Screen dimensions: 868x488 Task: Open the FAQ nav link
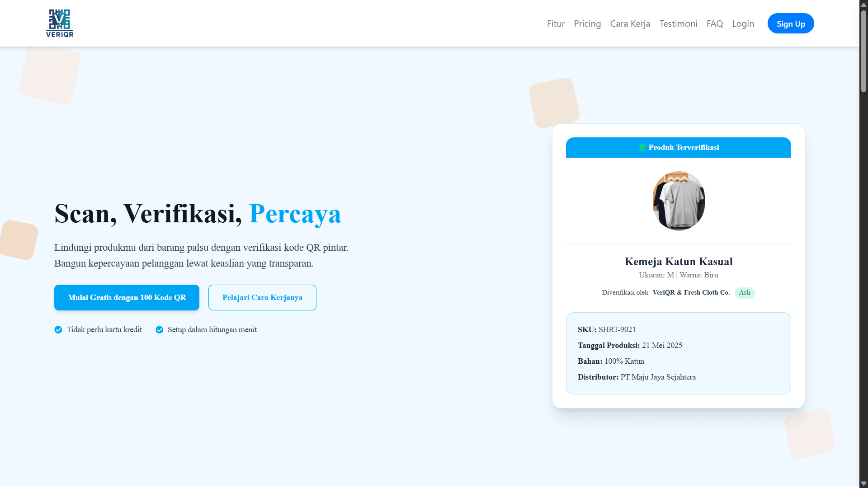pyautogui.click(x=715, y=23)
